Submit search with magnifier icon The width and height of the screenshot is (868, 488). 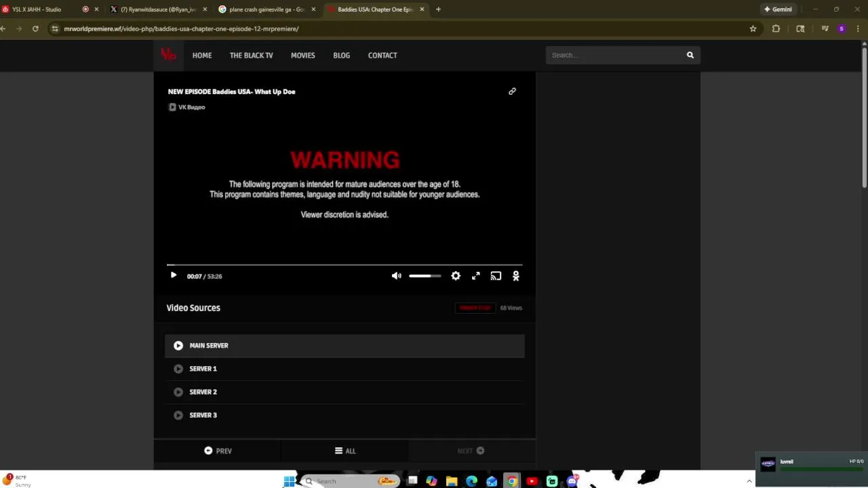coord(690,55)
